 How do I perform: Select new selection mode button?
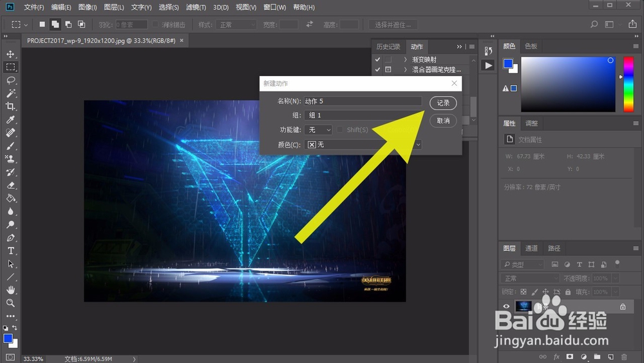42,25
